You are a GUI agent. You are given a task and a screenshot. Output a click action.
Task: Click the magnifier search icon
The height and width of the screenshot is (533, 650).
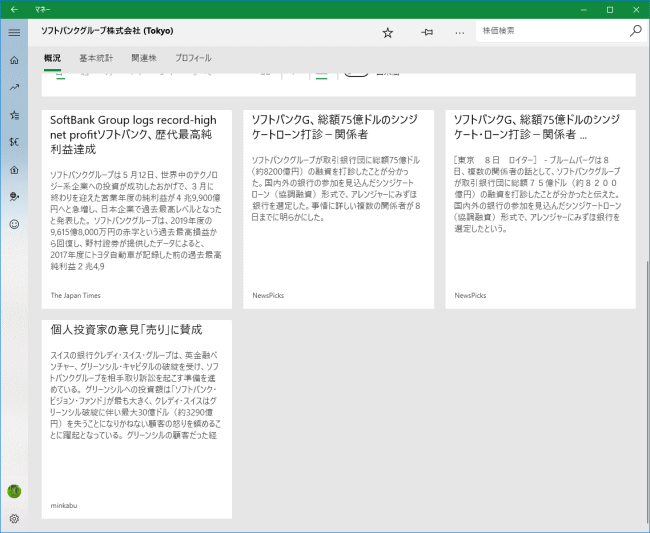(635, 31)
